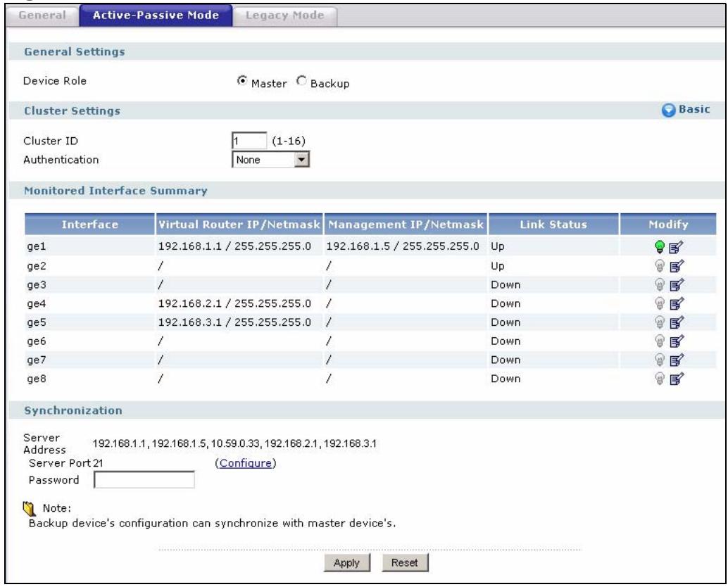Activate the ge6 lightbulb icon
Screen dimensions: 728x587
point(659,341)
